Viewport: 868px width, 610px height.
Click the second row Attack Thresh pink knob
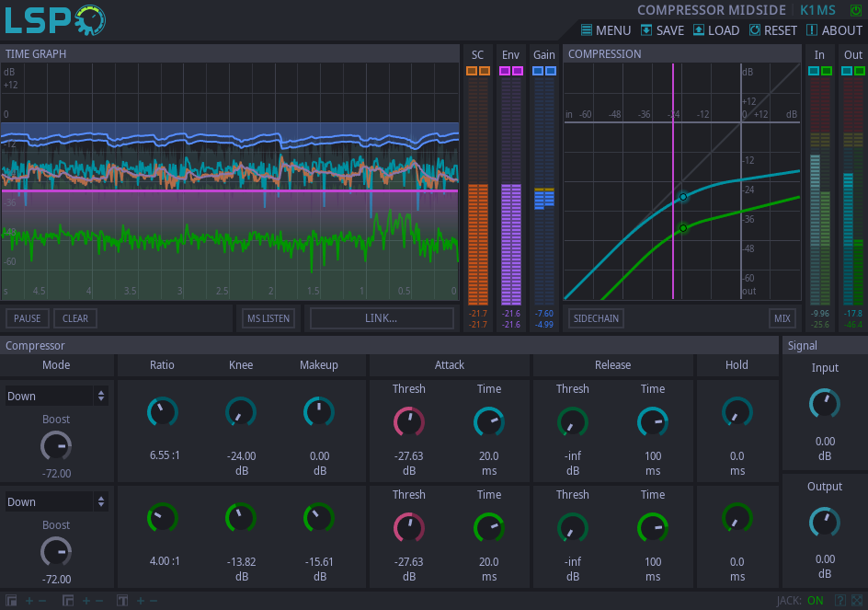[x=409, y=528]
